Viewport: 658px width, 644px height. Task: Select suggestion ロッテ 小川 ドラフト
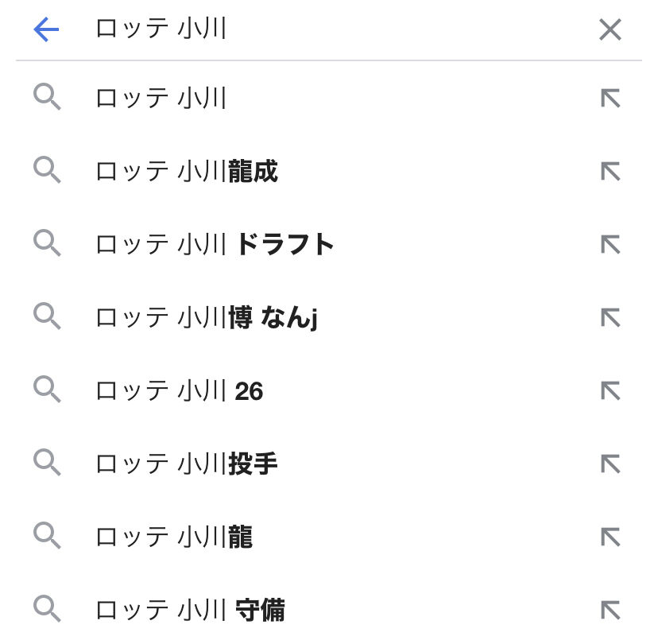tap(329, 244)
